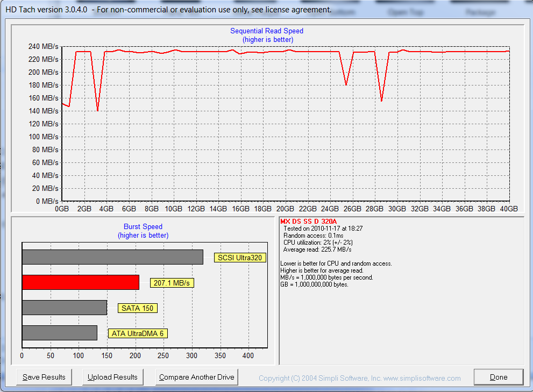
Task: Select the gray ATA UltraDMA 6 bar
Action: coord(59,333)
